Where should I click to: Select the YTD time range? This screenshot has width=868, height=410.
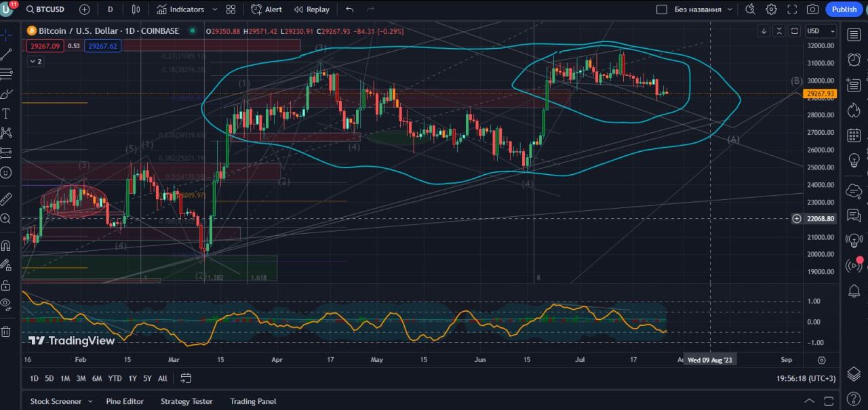(115, 378)
